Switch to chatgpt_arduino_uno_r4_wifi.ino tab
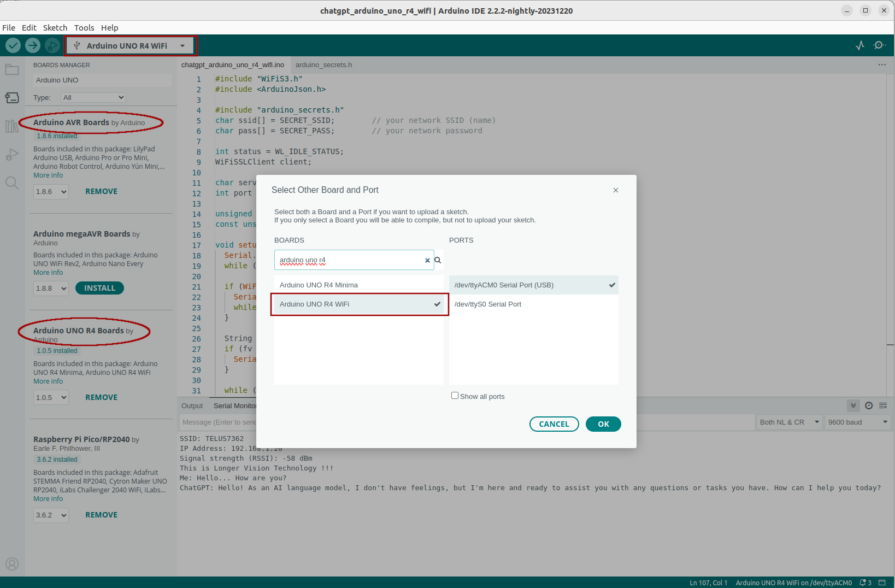 click(x=233, y=65)
